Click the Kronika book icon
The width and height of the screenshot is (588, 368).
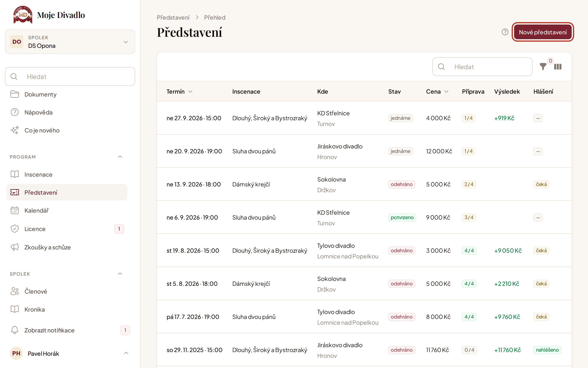click(14, 309)
